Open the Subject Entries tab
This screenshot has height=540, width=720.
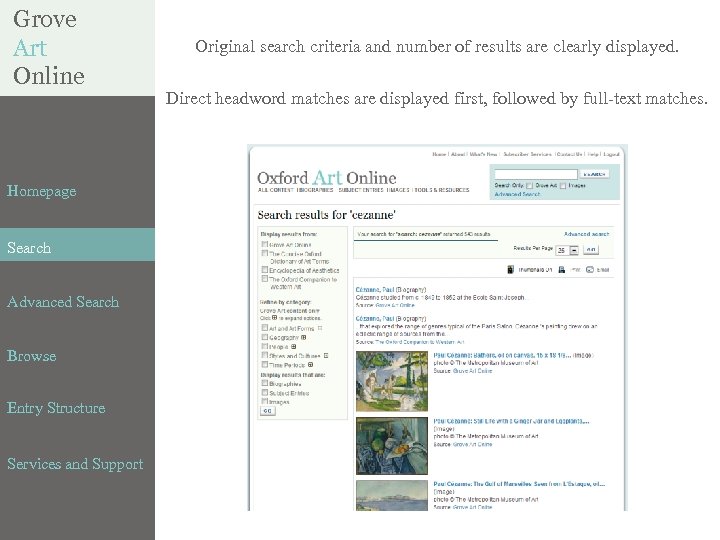pos(360,190)
